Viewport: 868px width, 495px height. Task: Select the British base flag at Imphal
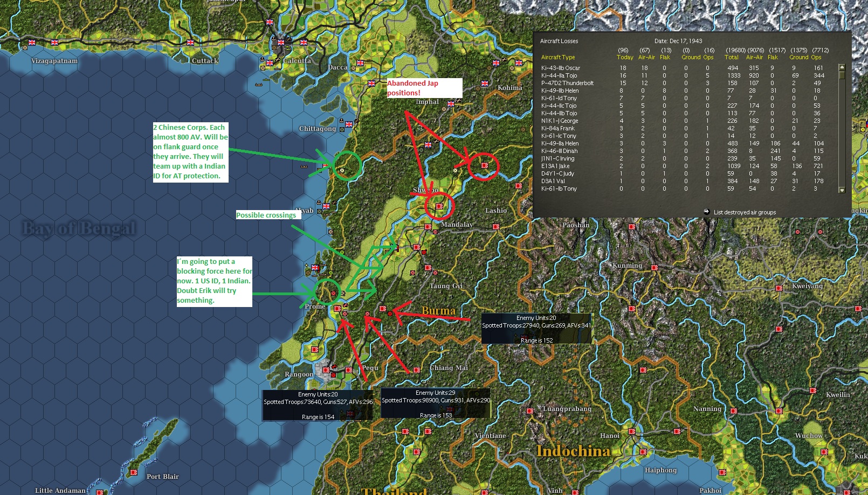(451, 104)
